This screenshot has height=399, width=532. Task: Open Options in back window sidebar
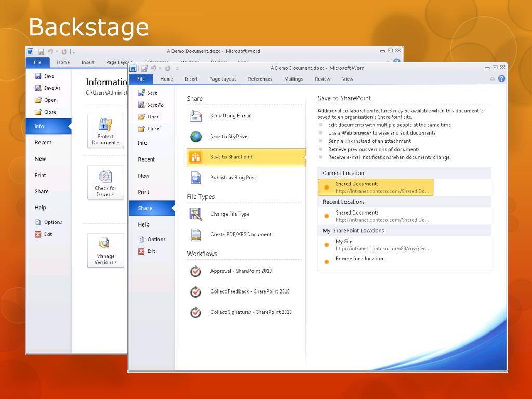click(48, 222)
